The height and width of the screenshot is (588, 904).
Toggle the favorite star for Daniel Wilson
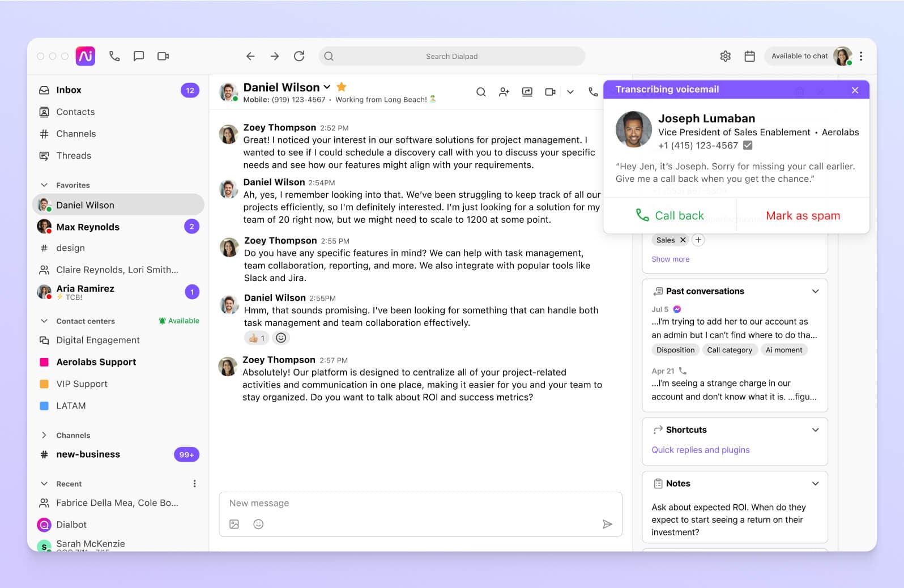(342, 87)
